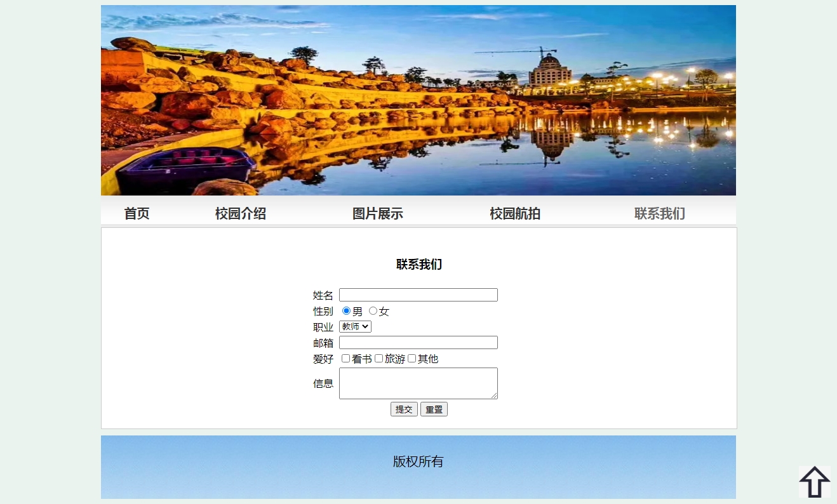Screen dimensions: 837x504
Task: Click the 联系我们 form heading
Action: click(x=419, y=265)
